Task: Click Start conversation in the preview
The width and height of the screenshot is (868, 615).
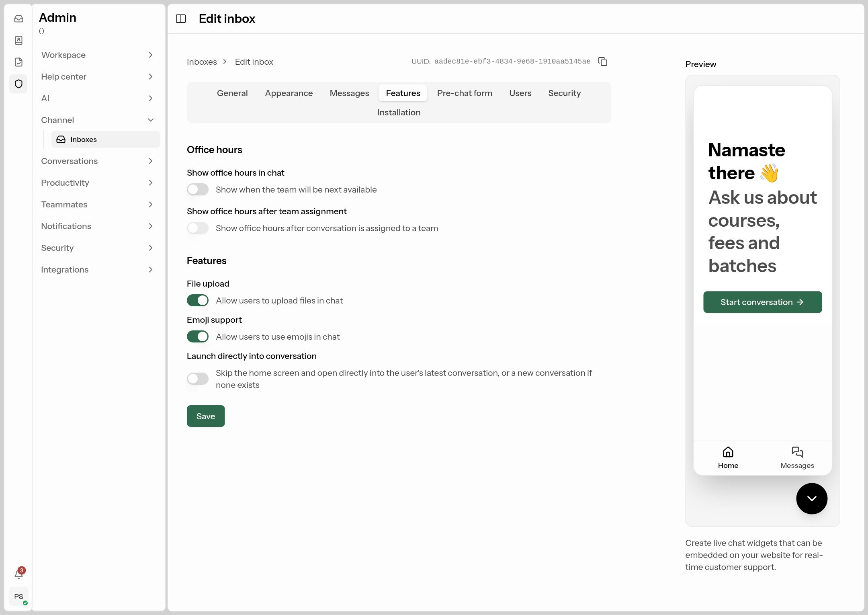Action: tap(763, 302)
